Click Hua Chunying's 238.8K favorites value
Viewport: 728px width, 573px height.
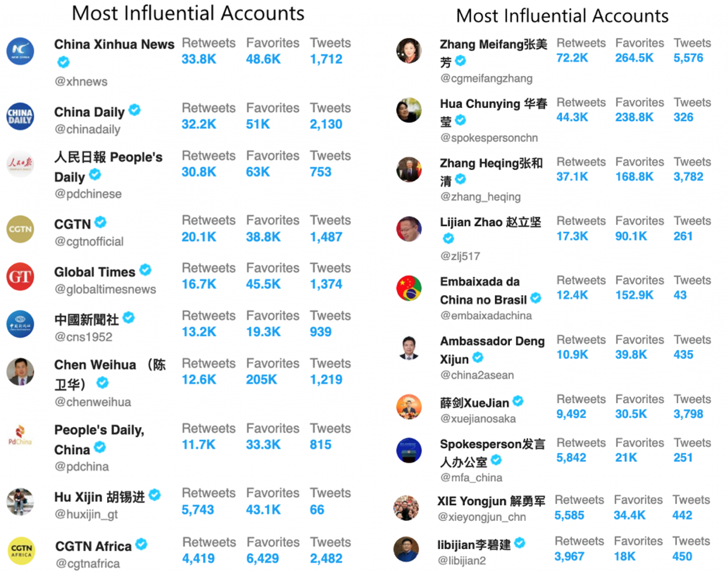click(x=634, y=117)
